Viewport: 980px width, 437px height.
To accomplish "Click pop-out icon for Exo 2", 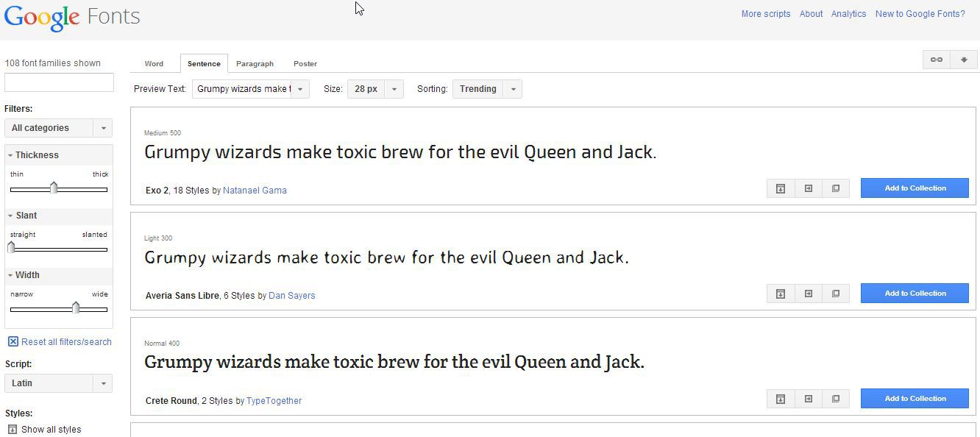I will pyautogui.click(x=836, y=188).
